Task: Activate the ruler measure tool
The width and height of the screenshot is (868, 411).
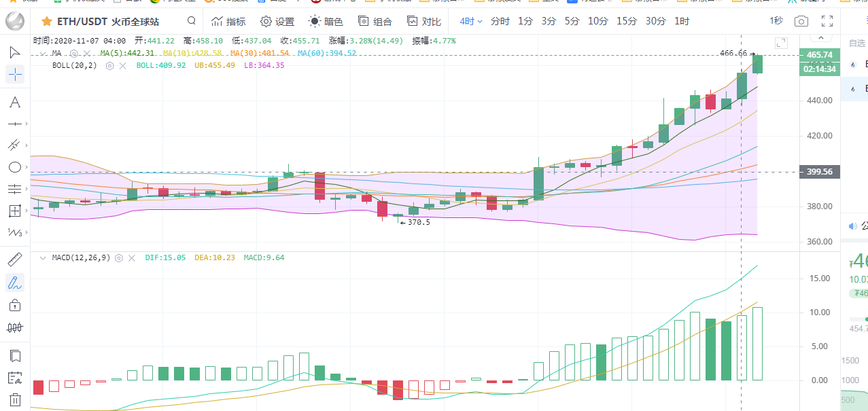Action: [x=15, y=259]
